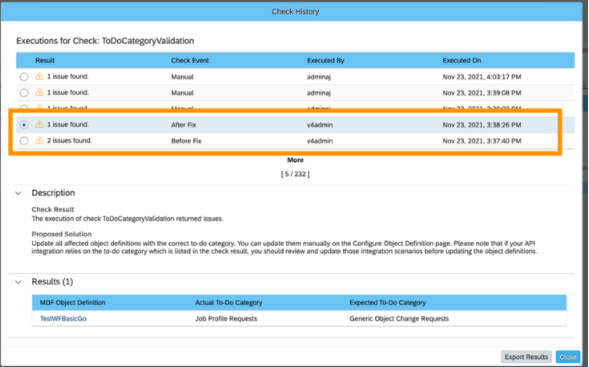The height and width of the screenshot is (367, 589).
Task: Click warning icon in the 3:39:08 PM row
Action: (x=39, y=92)
